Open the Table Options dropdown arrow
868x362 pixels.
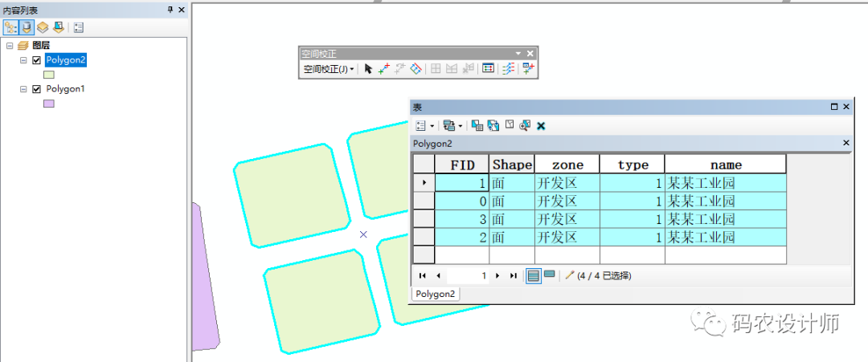[x=431, y=126]
